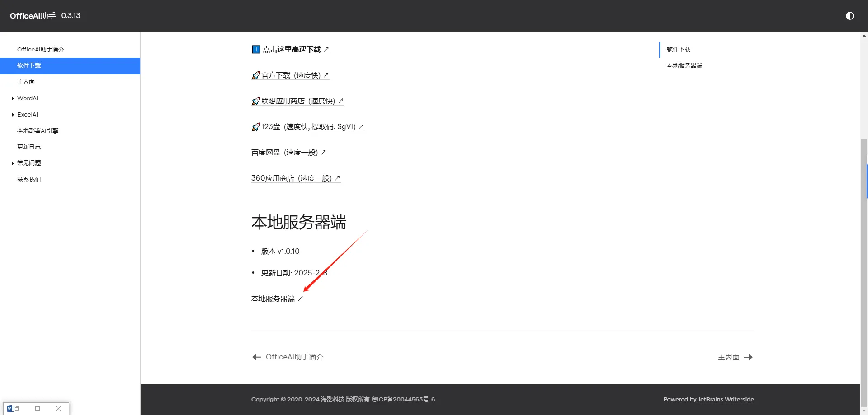Click the left arrow icon for previous page
This screenshot has height=415, width=868.
tap(256, 357)
